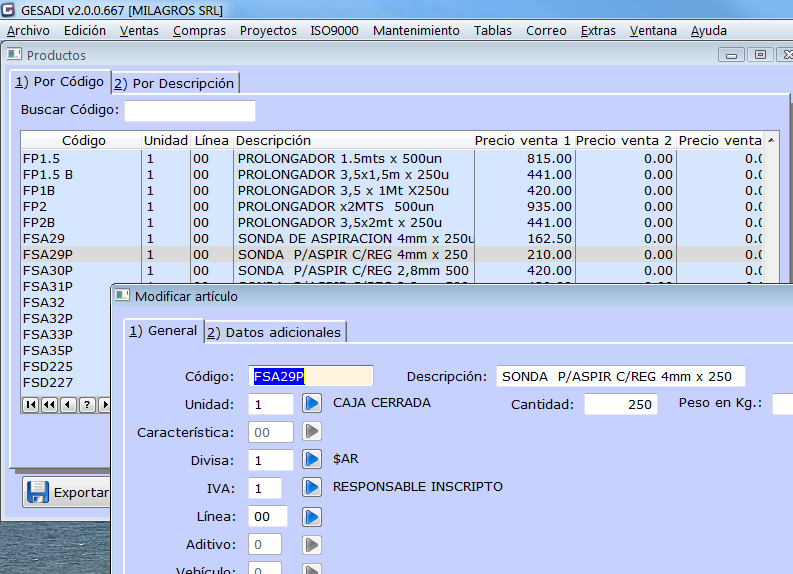Click the fast rewind navigation button
This screenshot has width=793, height=574.
[x=49, y=404]
